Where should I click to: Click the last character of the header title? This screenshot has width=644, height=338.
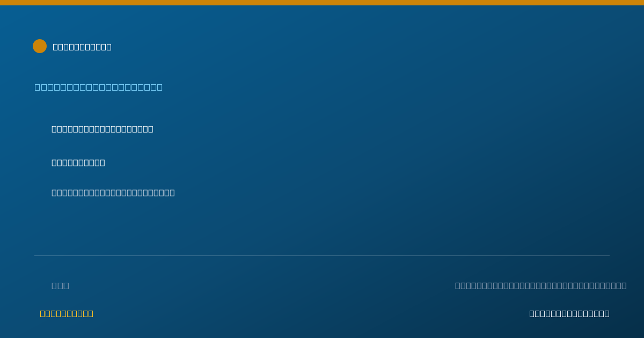(109, 47)
